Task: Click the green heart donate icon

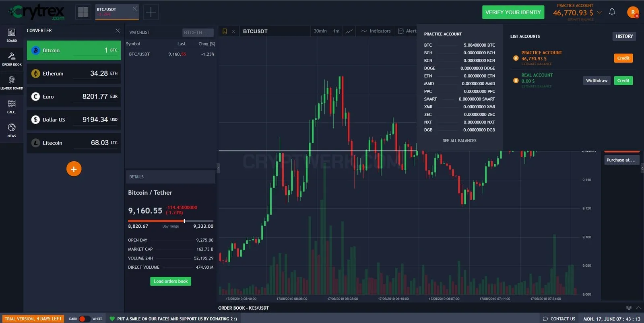Action: click(x=112, y=319)
